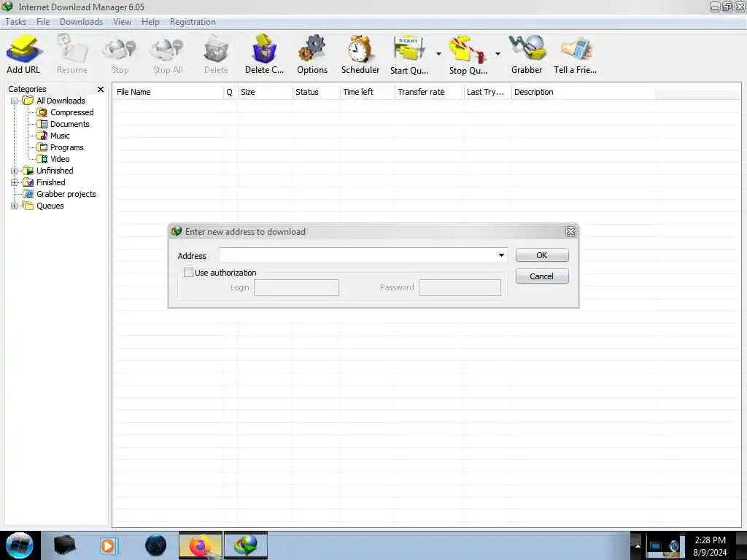The image size is (747, 560).
Task: Open the Address history dropdown arrow
Action: 501,255
